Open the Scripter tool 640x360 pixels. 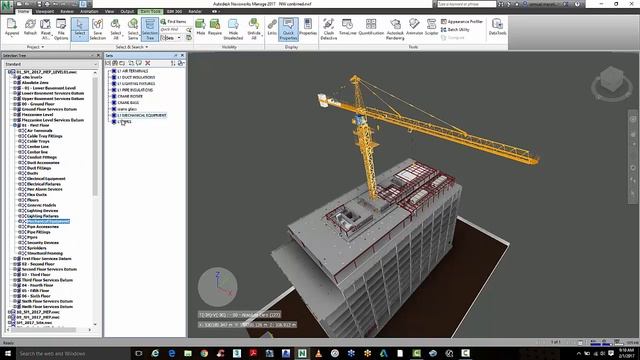point(431,27)
